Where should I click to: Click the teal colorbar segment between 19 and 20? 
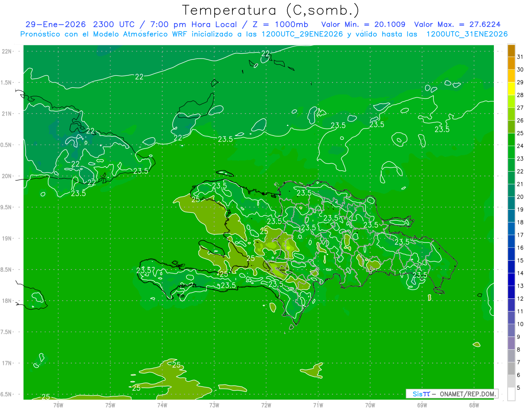pyautogui.click(x=511, y=204)
